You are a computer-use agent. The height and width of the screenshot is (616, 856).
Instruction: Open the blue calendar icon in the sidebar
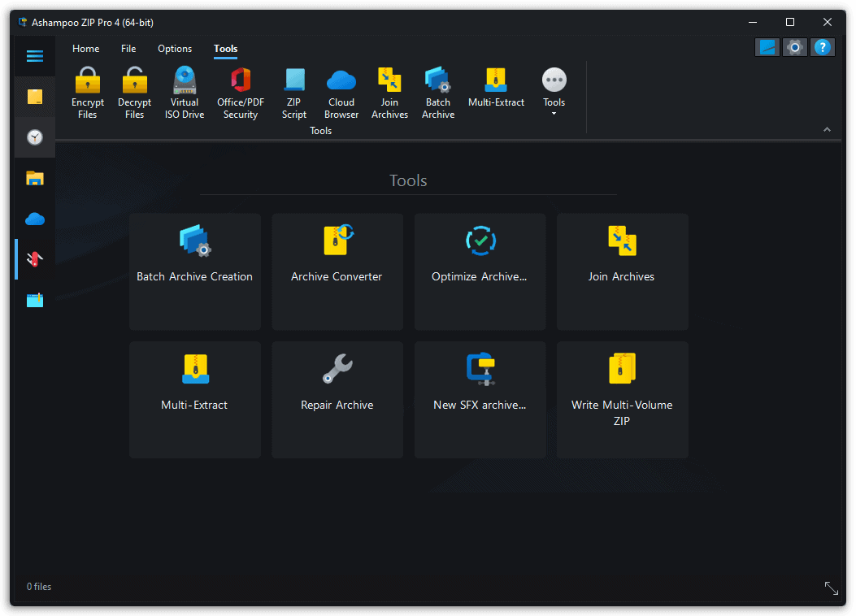(35, 300)
